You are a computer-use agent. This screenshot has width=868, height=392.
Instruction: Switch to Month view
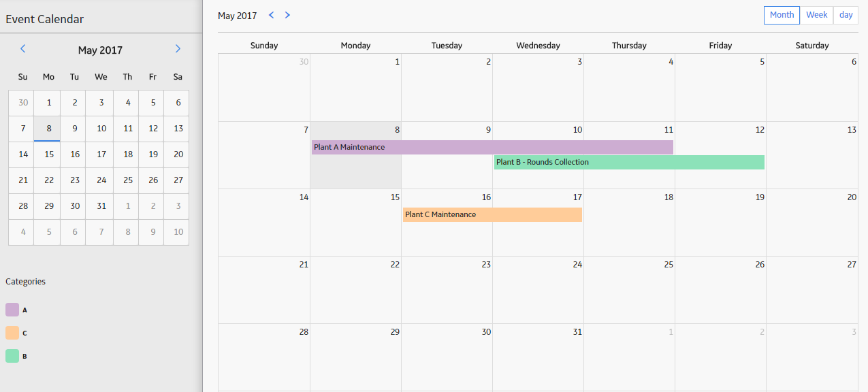782,15
